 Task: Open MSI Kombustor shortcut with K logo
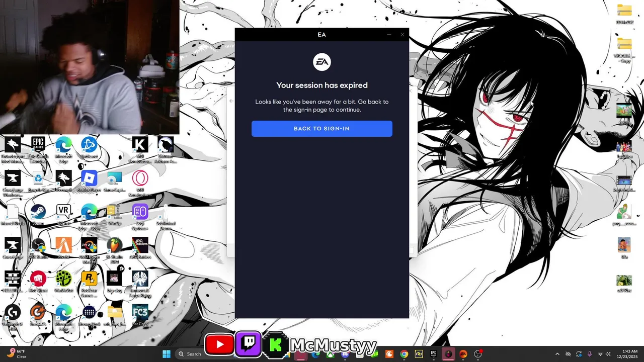tap(140, 150)
